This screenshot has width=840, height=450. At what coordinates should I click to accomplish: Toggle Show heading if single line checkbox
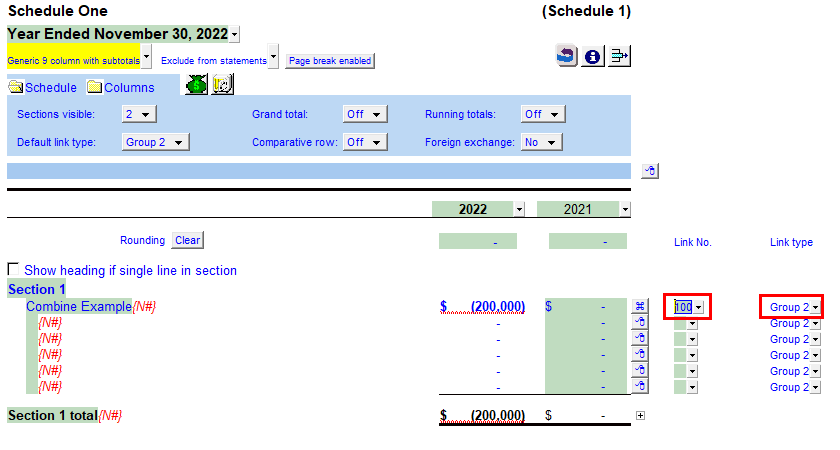click(x=13, y=268)
